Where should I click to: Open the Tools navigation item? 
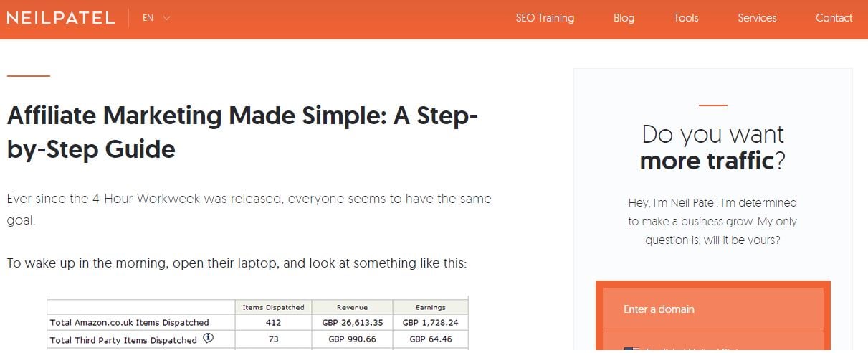[x=686, y=18]
